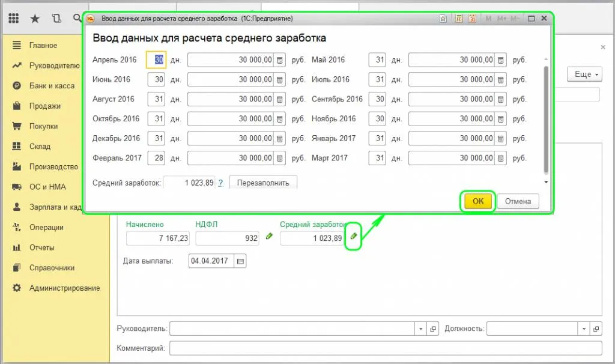
Task: Open calculator for Май 2016 amount
Action: point(500,60)
